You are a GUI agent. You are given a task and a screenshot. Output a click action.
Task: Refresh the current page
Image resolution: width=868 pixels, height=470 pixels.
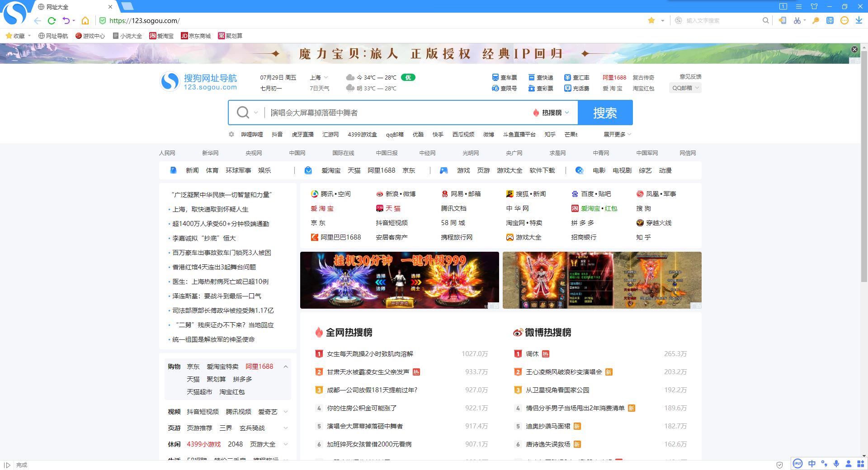pos(51,20)
